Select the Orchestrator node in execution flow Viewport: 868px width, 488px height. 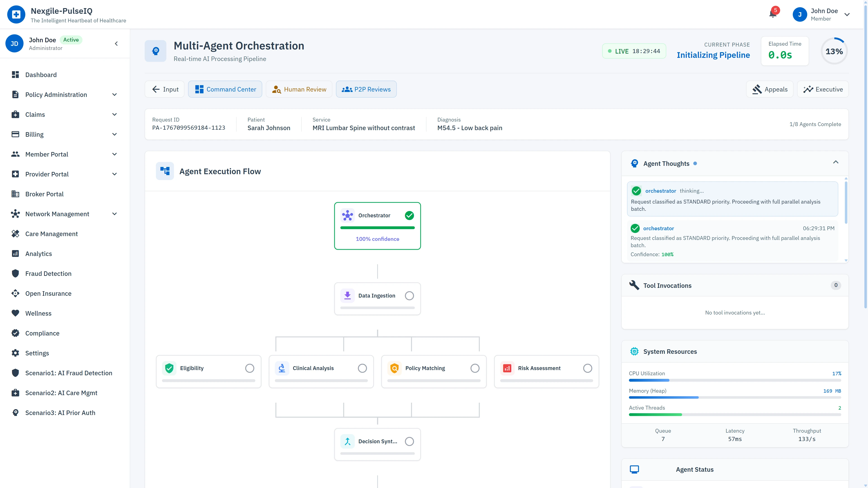tap(377, 226)
